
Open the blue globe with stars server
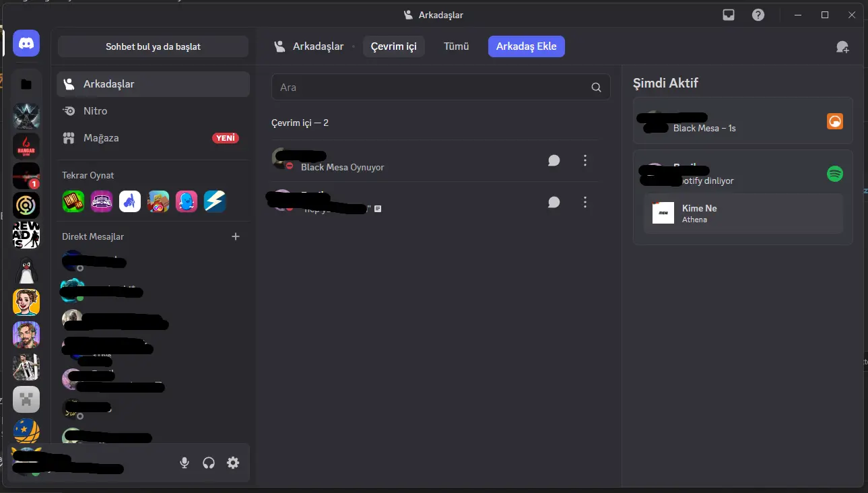[x=26, y=431]
